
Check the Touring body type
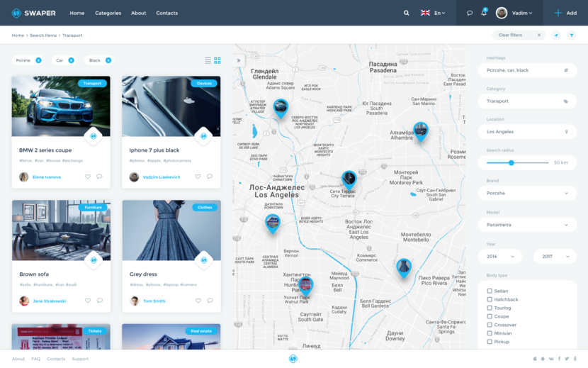point(490,308)
